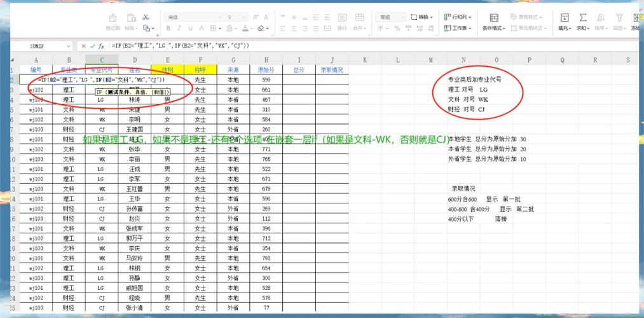Screen dimensions: 644x318
Task: Open the font size 9 dropdown
Action: [x=245, y=17]
